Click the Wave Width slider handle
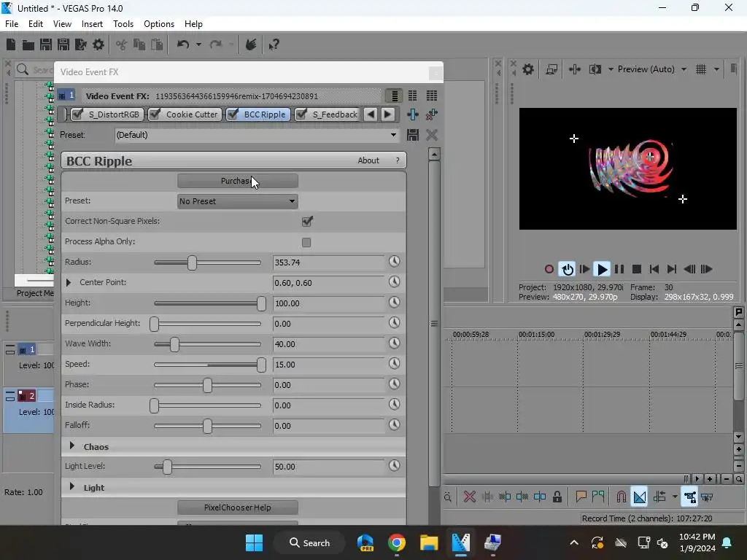This screenshot has width=747, height=560. pyautogui.click(x=175, y=344)
